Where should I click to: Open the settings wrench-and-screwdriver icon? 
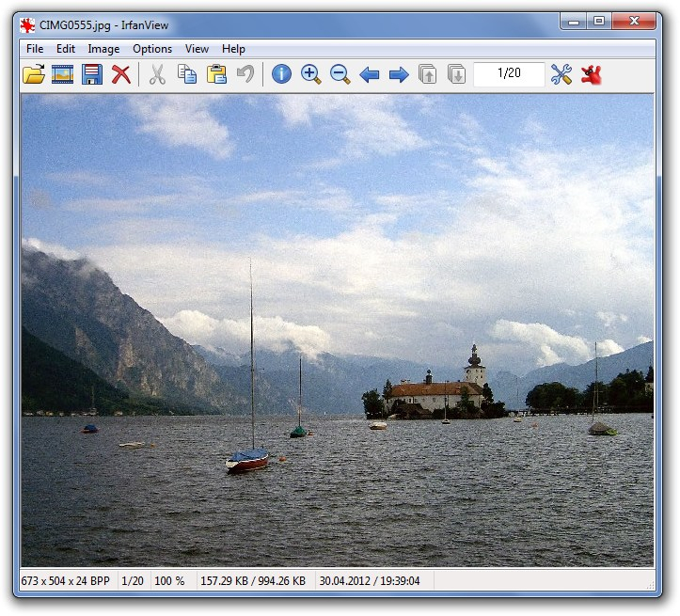[561, 74]
